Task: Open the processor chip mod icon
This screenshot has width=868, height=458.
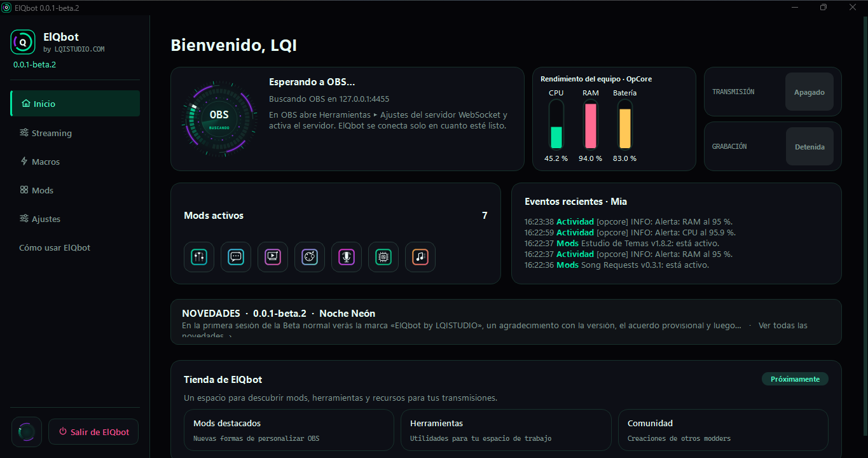Action: [383, 257]
